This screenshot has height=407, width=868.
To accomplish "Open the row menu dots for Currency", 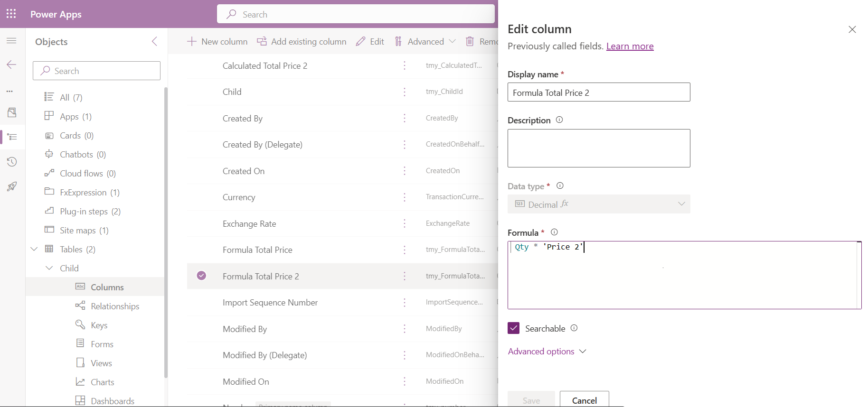I will 405,197.
